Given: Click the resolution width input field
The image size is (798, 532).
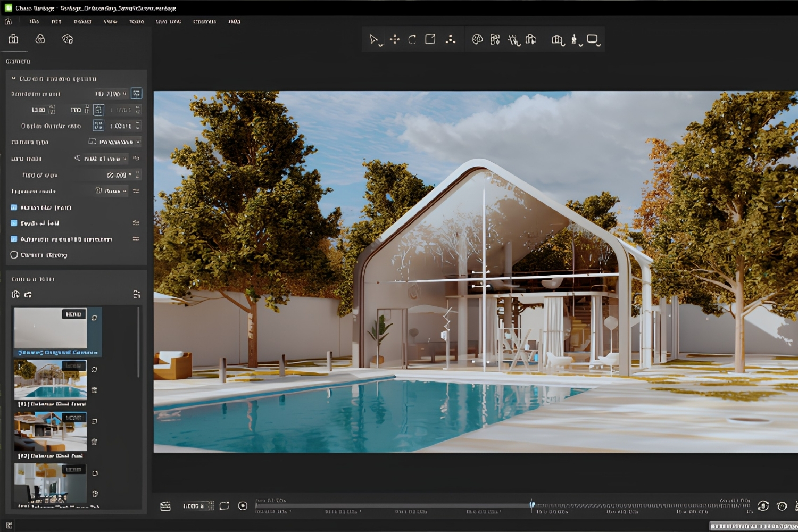Looking at the screenshot, I should tap(39, 110).
